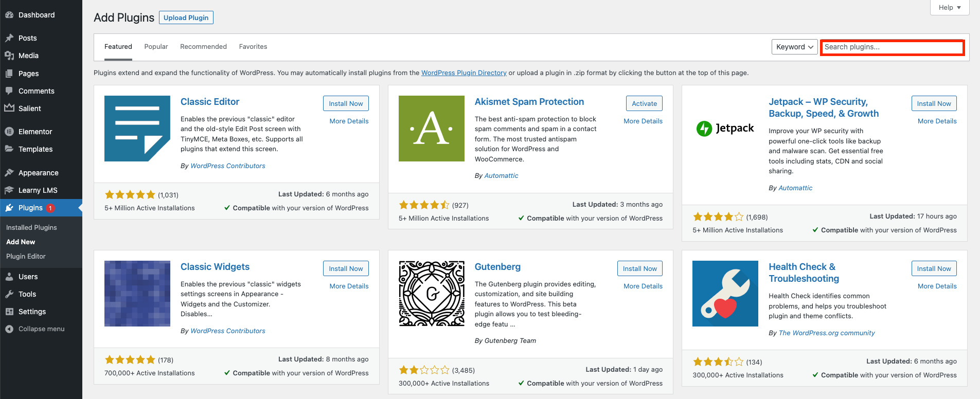
Task: Install the Classic Widgets plugin now
Action: 346,268
